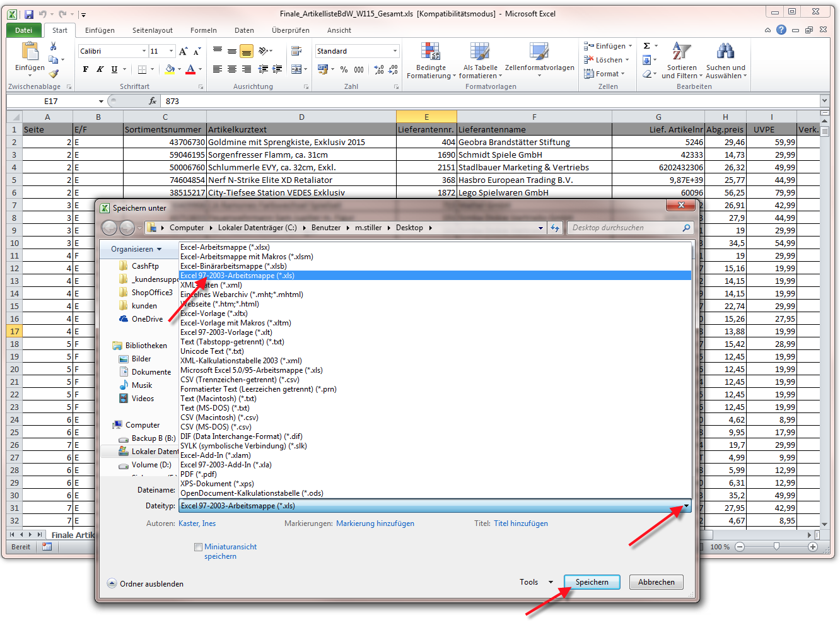Click the Save icon in quick access toolbar
Image resolution: width=840 pixels, height=637 pixels.
click(29, 14)
